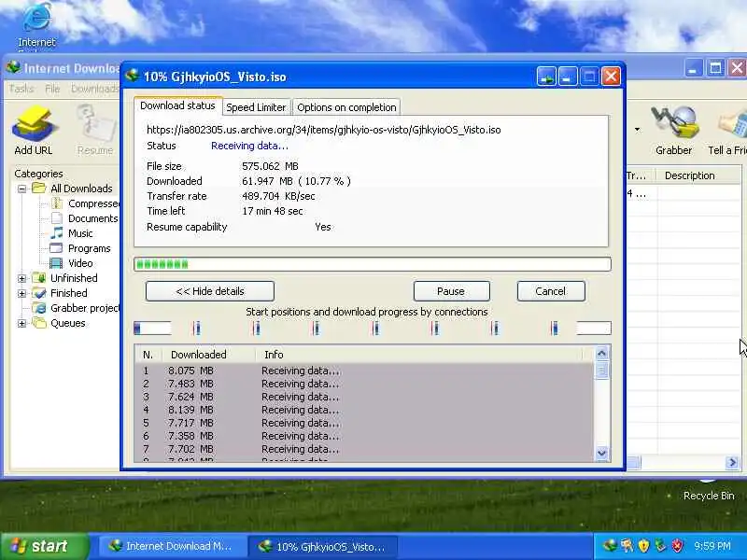This screenshot has height=560, width=747.
Task: Select the Queues category
Action: point(59,323)
